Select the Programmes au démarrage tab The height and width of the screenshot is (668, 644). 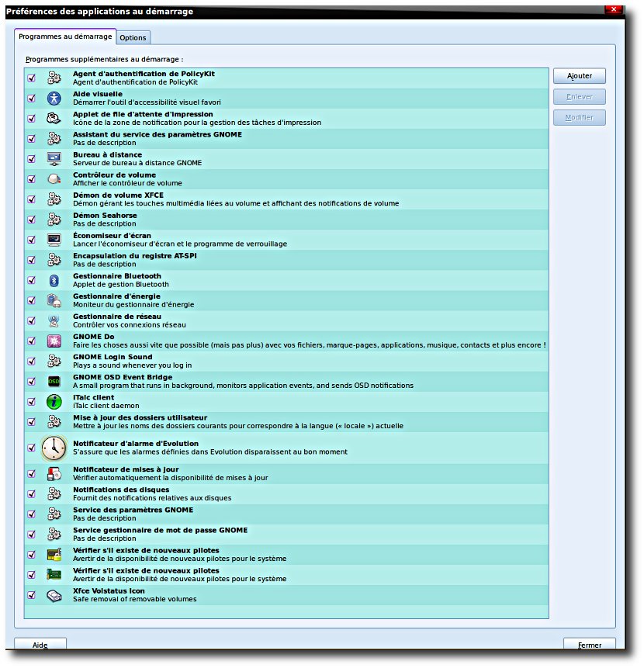(x=65, y=36)
